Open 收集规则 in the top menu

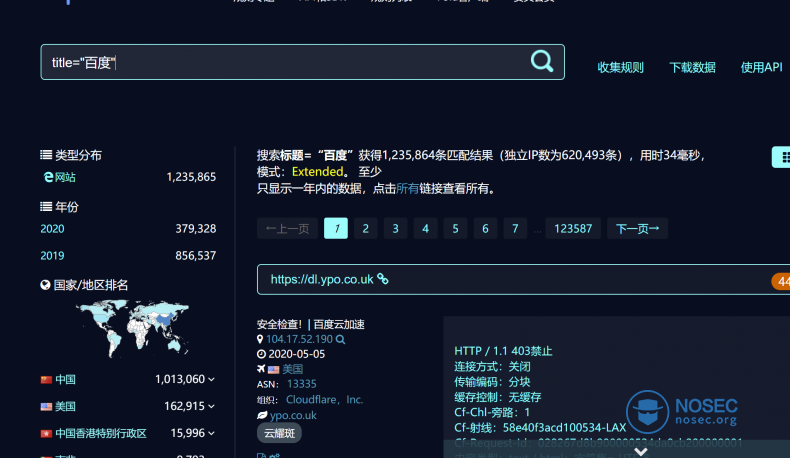pos(620,68)
